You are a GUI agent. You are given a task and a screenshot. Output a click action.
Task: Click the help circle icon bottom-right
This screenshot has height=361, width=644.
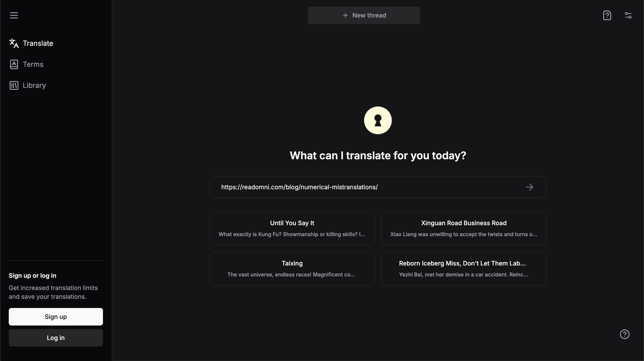625,334
